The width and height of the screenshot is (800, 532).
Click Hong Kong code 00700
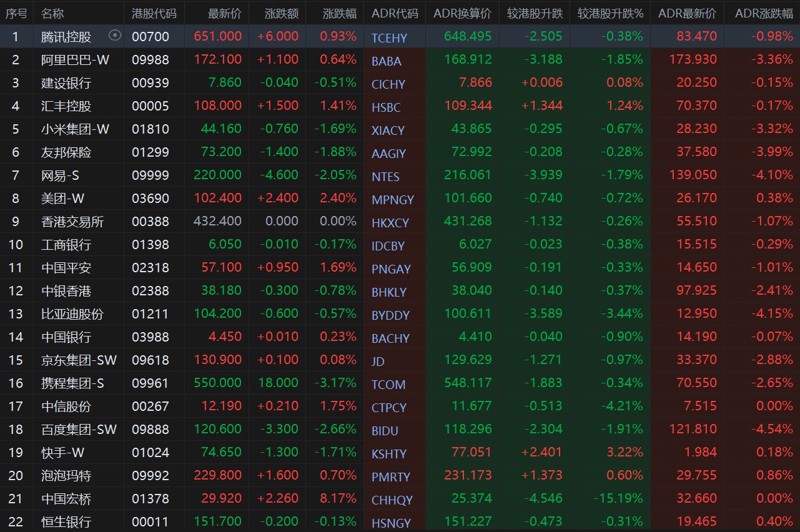click(x=151, y=37)
